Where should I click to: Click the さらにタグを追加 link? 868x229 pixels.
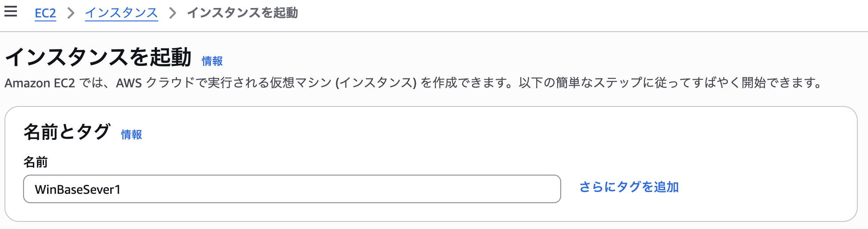click(x=629, y=187)
